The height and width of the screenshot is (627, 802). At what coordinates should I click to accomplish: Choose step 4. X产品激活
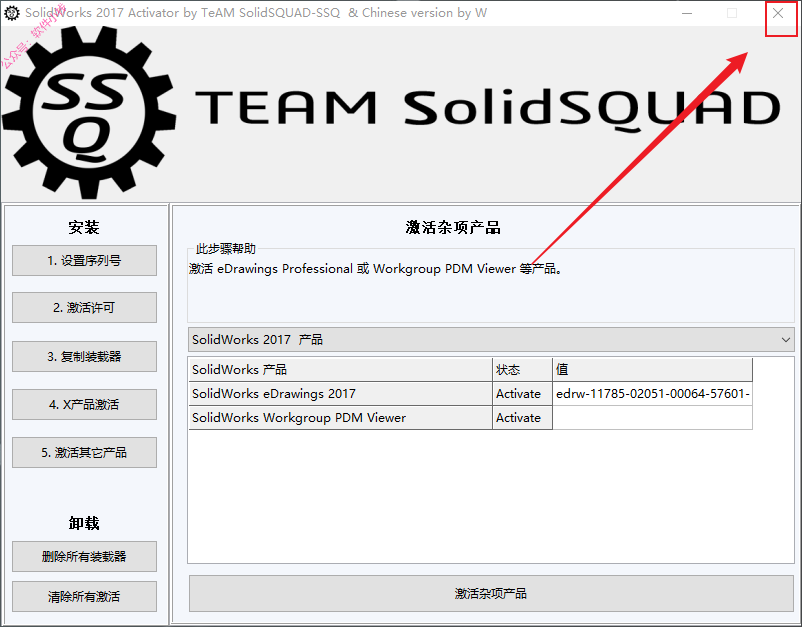click(x=84, y=405)
